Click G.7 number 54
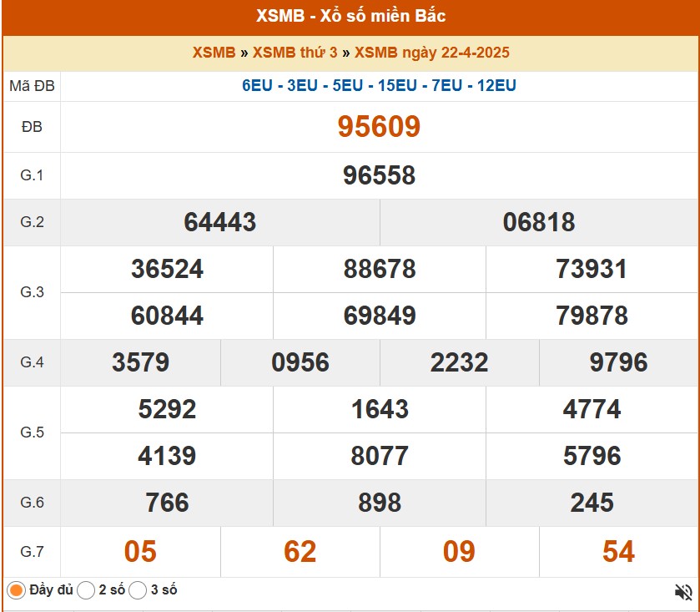Screen dimensions: 700x612 (x=617, y=552)
